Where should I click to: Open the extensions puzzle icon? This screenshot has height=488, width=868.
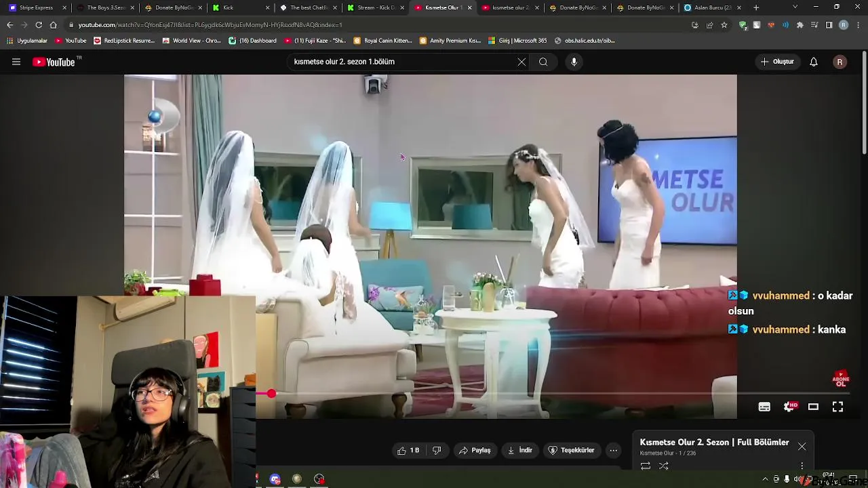tap(800, 25)
